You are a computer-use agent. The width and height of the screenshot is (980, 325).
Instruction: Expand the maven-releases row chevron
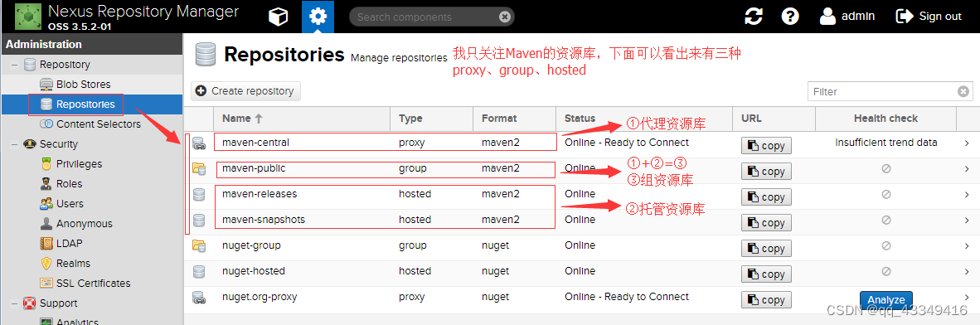967,194
